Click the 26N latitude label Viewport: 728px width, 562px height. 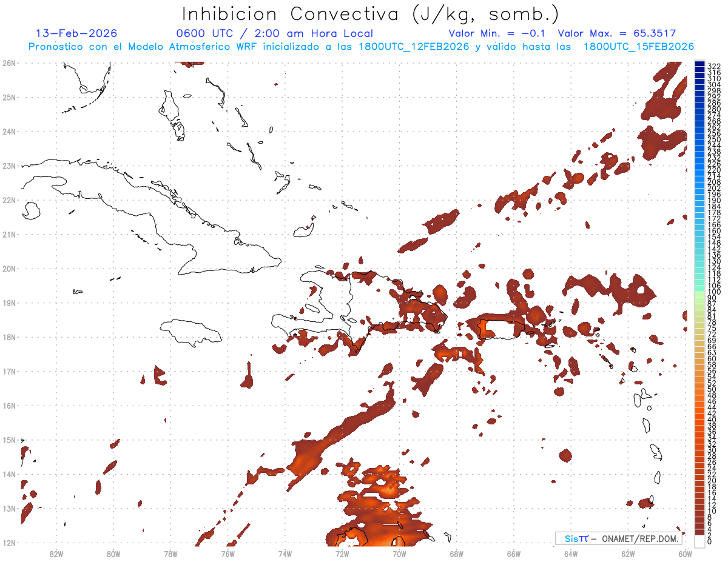pyautogui.click(x=8, y=63)
